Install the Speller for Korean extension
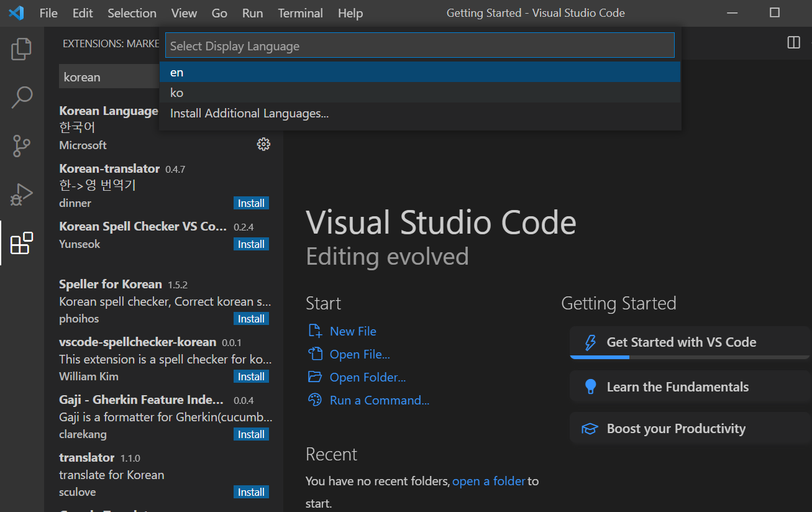812x512 pixels. click(251, 319)
